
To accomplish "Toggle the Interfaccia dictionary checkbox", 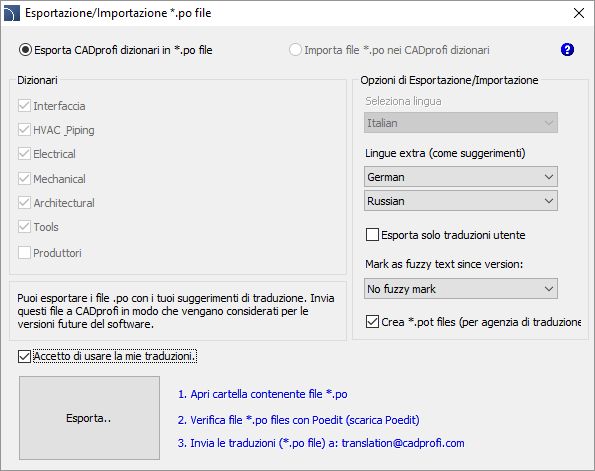I will (24, 106).
